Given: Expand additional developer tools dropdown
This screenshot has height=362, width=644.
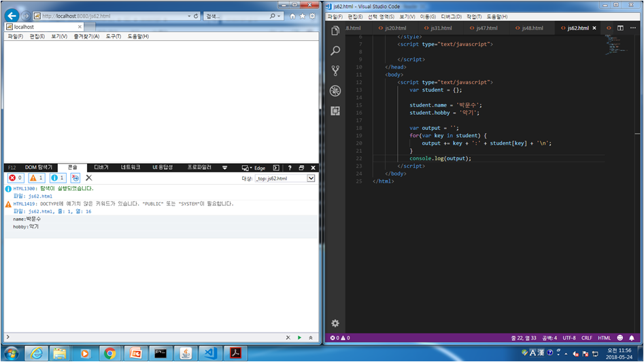Looking at the screenshot, I should point(224,168).
